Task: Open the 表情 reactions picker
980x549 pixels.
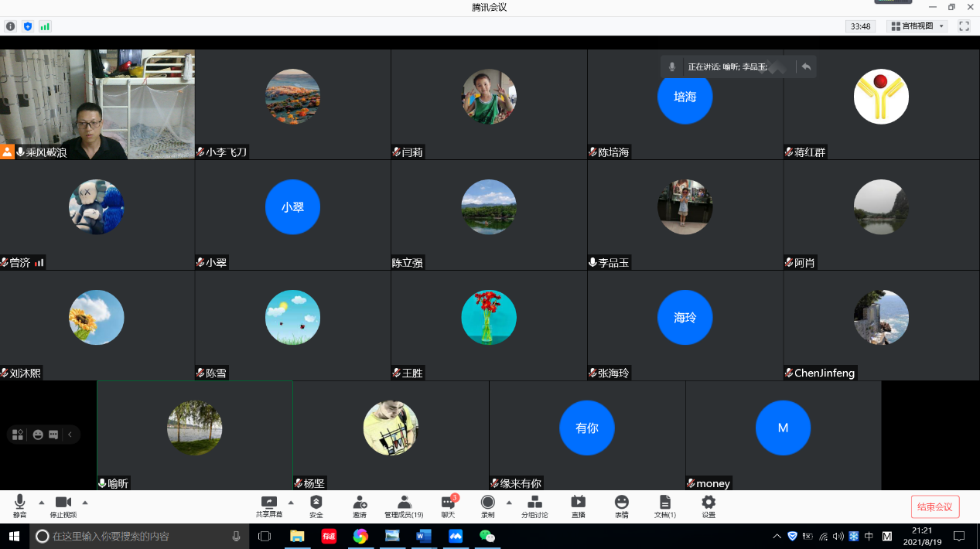Action: 622,506
